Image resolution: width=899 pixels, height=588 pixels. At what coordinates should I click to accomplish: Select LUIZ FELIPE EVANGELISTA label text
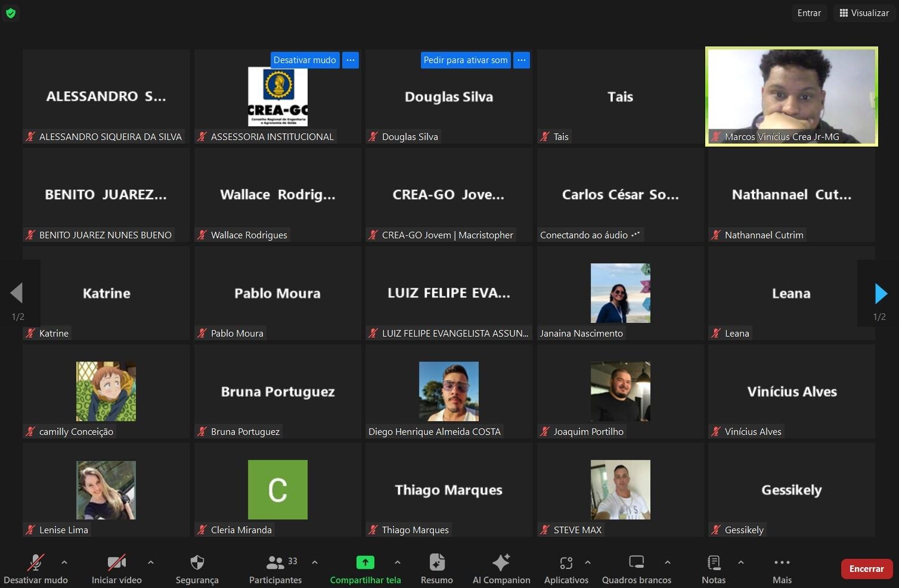[455, 333]
